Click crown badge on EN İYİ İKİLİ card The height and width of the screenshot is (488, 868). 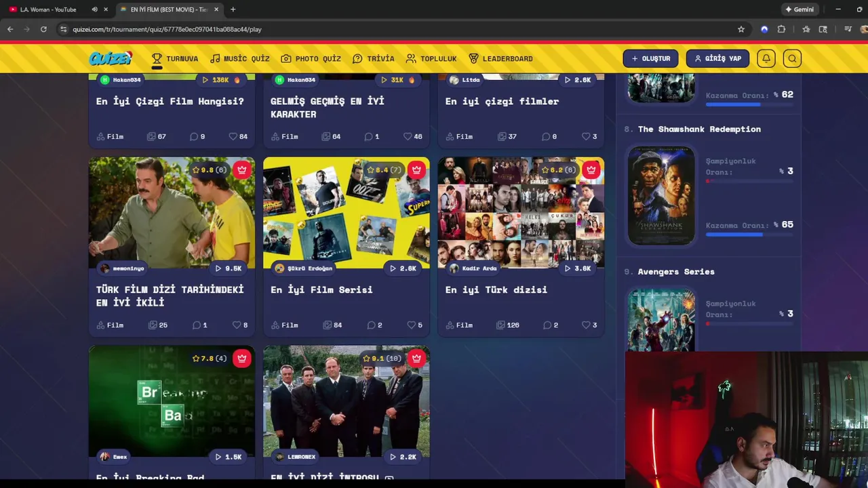click(242, 170)
